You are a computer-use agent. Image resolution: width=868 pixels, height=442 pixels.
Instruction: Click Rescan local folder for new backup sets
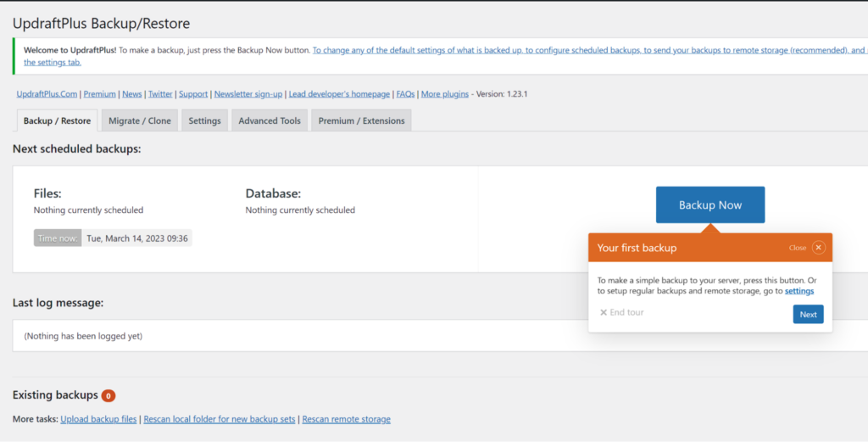pos(220,419)
